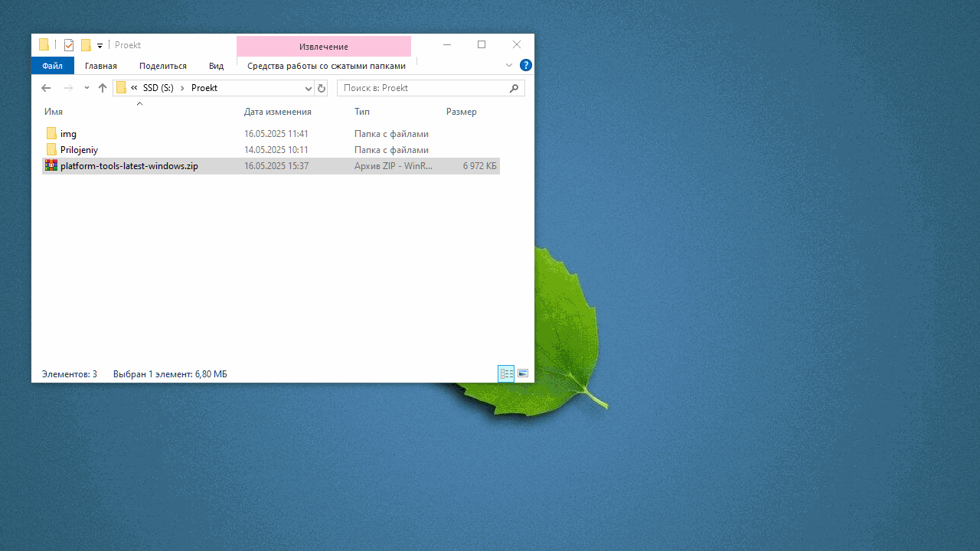
Task: Expand the address bar history dropdown
Action: [x=308, y=88]
